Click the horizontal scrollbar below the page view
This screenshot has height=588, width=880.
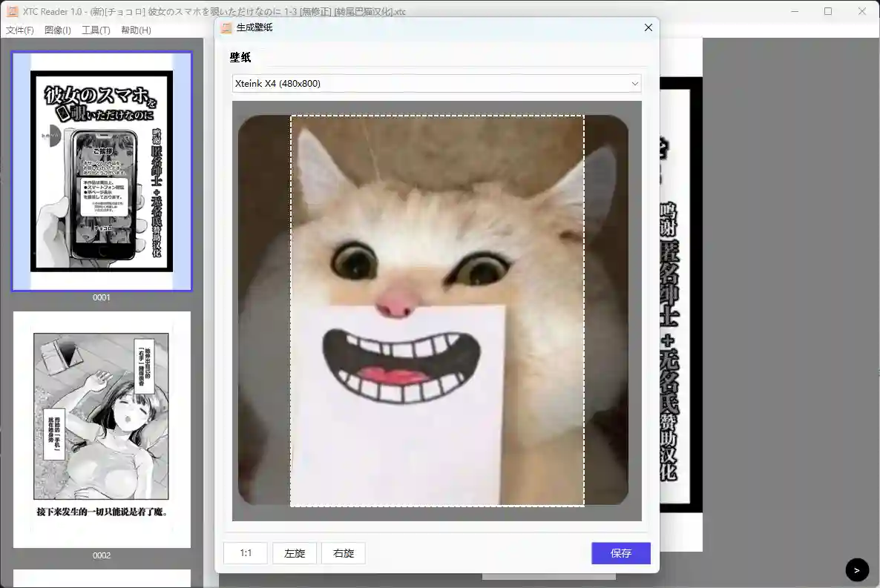[x=549, y=577]
